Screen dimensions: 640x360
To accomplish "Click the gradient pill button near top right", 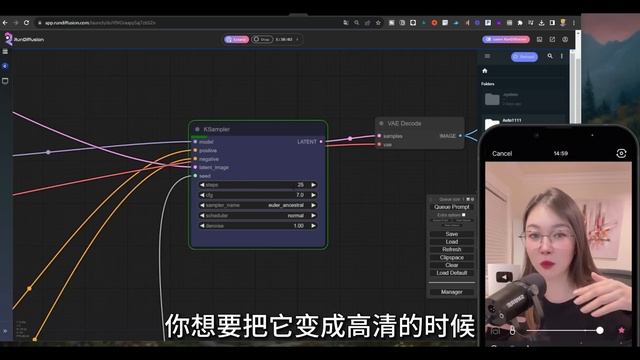I will pyautogui.click(x=506, y=39).
